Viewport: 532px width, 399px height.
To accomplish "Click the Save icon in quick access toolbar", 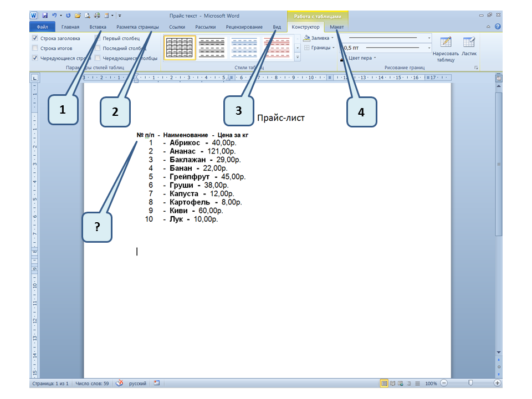I will (x=45, y=16).
